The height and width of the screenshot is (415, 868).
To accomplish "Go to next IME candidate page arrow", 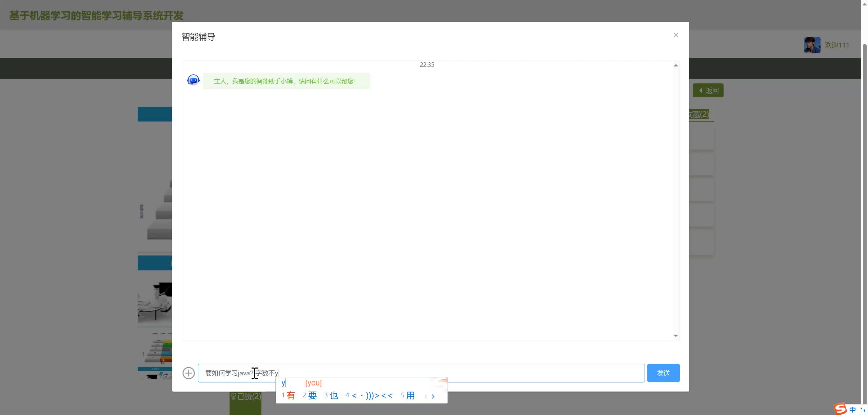I will [433, 396].
